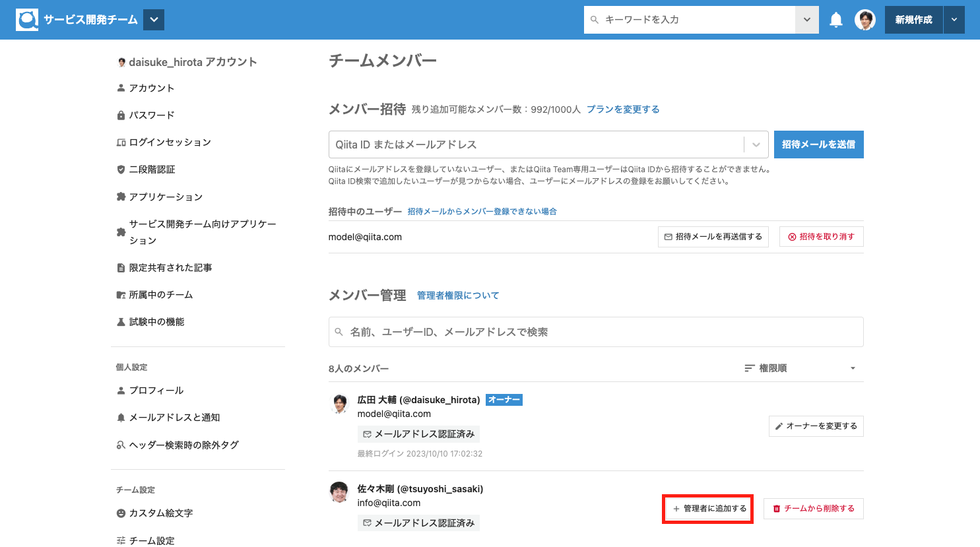Click the プランを変更する link
980x547 pixels.
(623, 110)
